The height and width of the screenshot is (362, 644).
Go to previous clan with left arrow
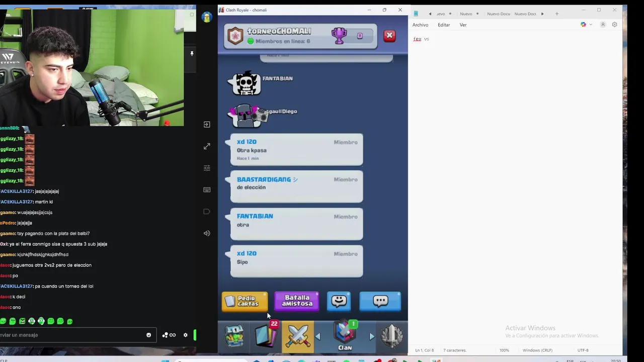(317, 336)
